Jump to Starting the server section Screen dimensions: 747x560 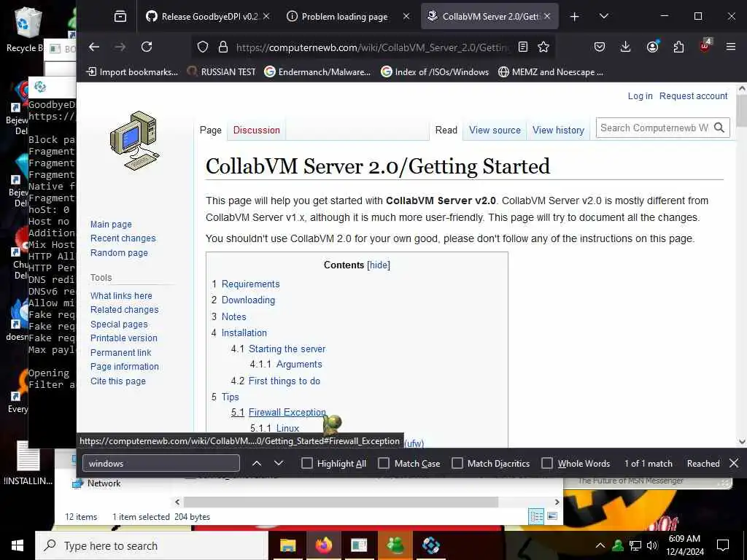(287, 349)
